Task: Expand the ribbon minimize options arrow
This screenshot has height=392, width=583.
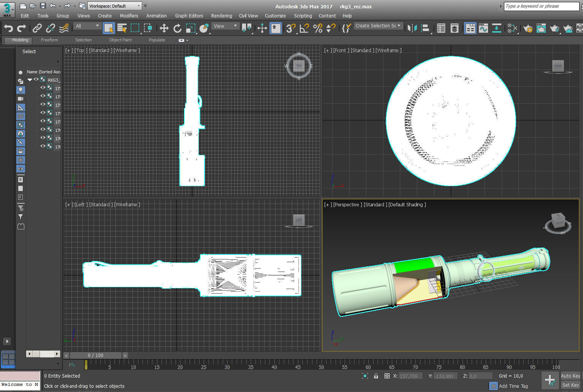Action: pyautogui.click(x=187, y=40)
